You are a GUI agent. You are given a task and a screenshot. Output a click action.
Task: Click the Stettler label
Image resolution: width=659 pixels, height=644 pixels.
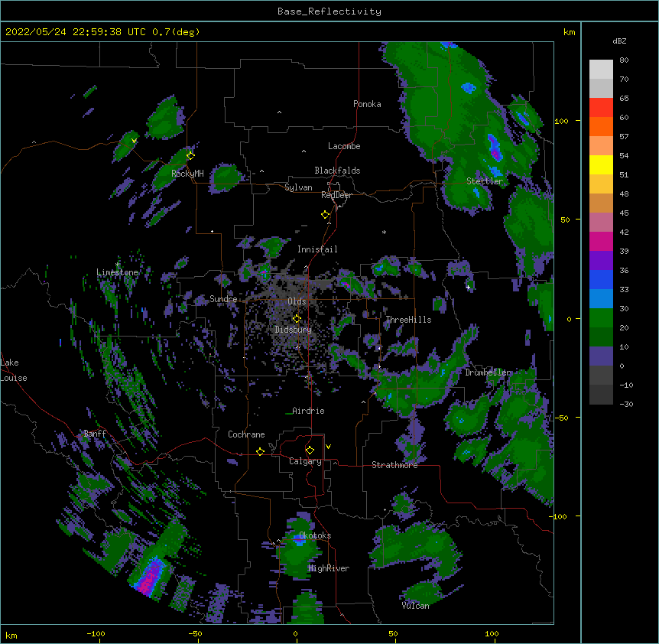pos(485,181)
